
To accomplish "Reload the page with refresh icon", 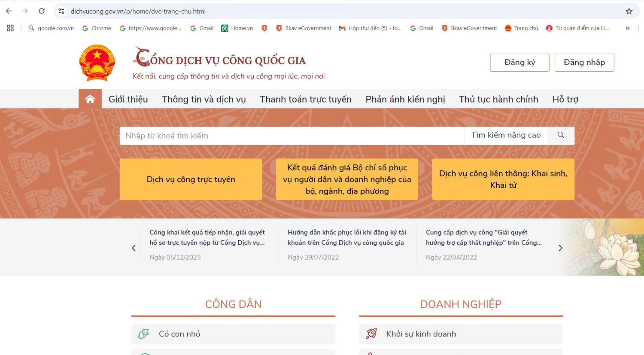I will coord(42,11).
